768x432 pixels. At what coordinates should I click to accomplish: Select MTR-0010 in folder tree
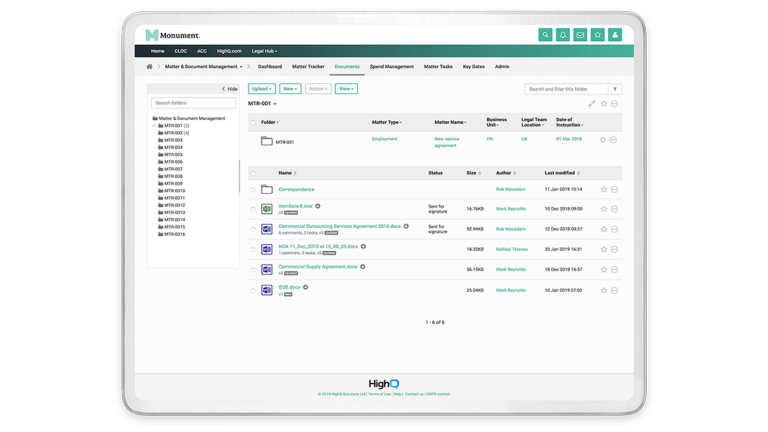pyautogui.click(x=174, y=191)
